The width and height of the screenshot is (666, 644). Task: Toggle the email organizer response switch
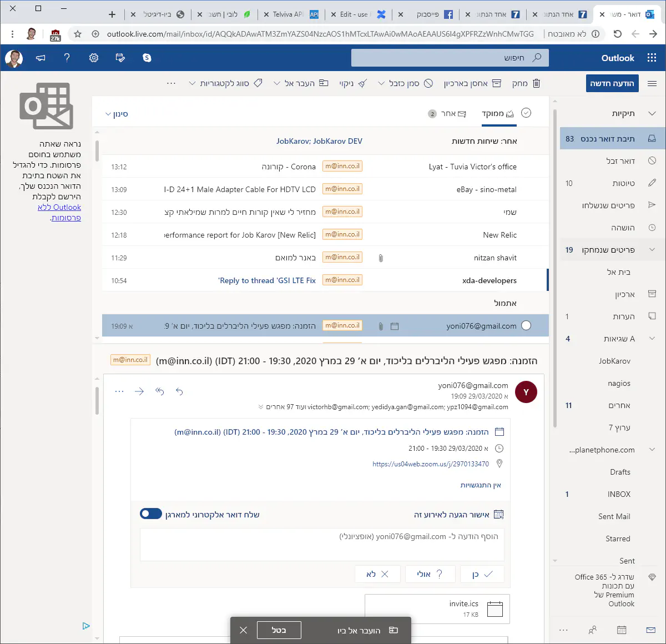(x=151, y=514)
